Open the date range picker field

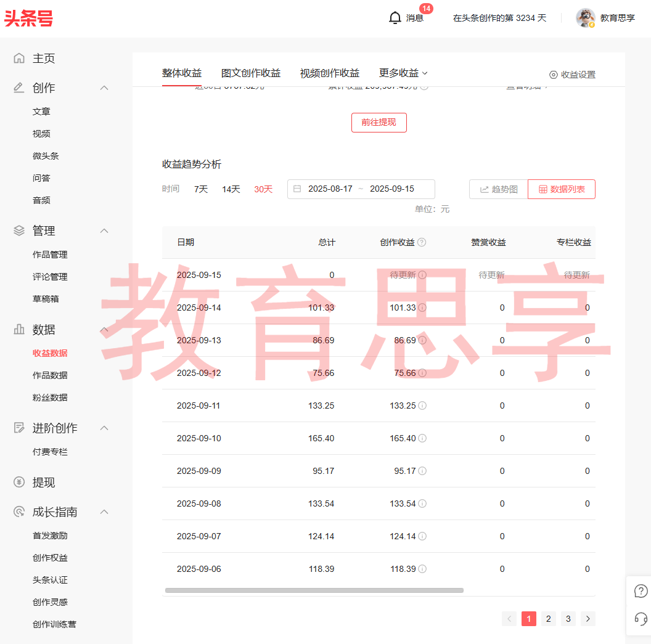361,189
